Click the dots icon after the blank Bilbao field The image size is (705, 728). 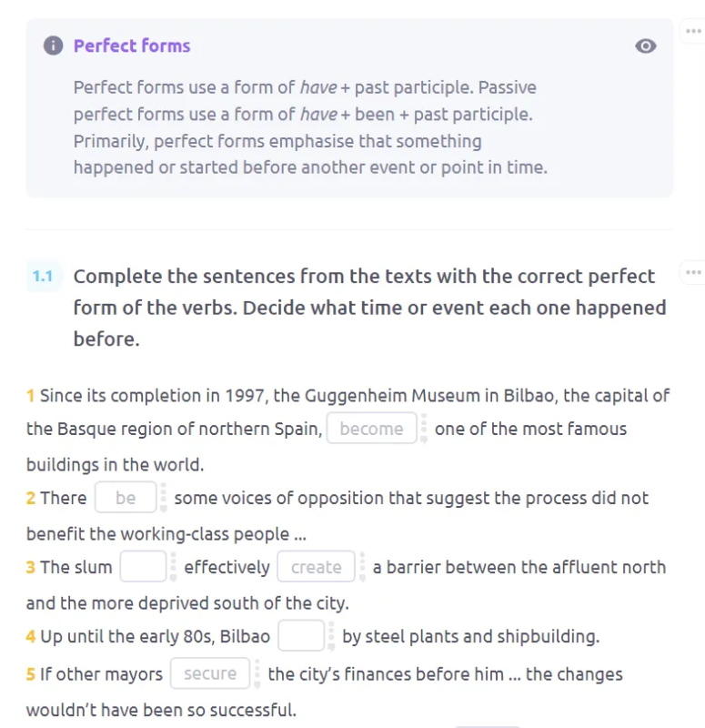pos(331,635)
